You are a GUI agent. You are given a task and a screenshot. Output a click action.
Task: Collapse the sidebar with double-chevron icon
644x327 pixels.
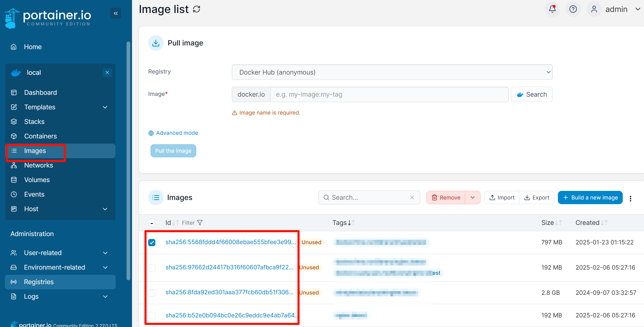click(116, 13)
